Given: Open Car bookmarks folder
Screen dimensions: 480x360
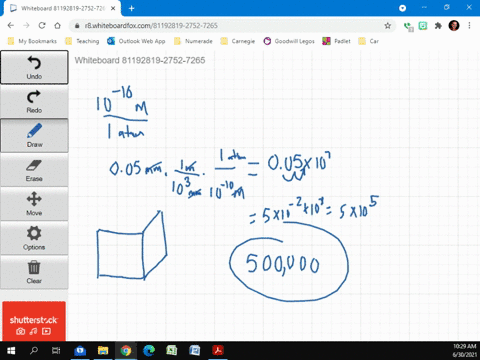Looking at the screenshot, I should click(369, 41).
